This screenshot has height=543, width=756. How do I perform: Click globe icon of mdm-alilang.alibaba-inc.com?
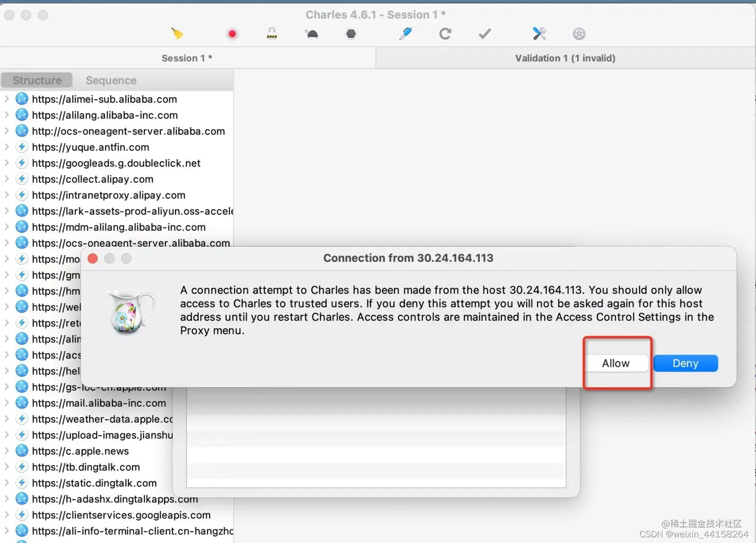pyautogui.click(x=21, y=227)
